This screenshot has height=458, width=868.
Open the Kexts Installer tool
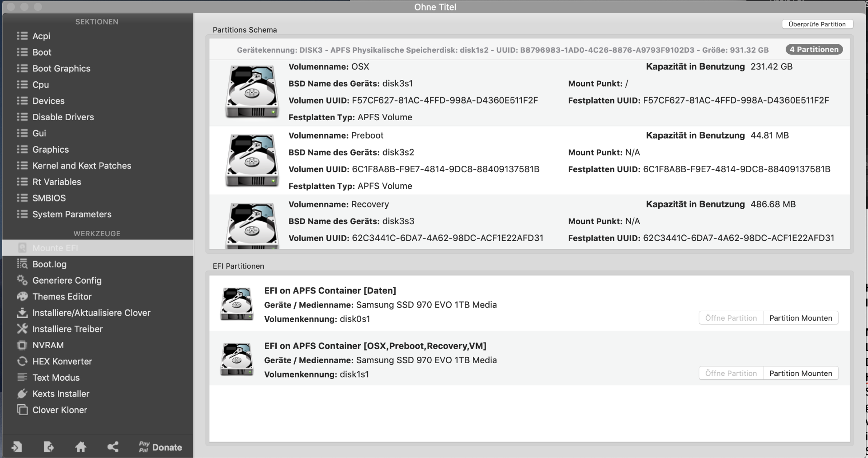point(61,394)
